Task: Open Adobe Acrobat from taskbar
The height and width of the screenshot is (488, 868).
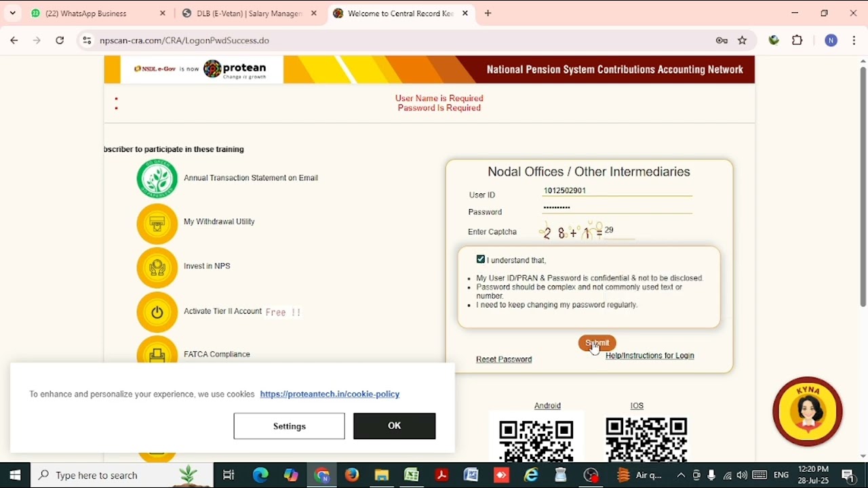Action: click(441, 475)
